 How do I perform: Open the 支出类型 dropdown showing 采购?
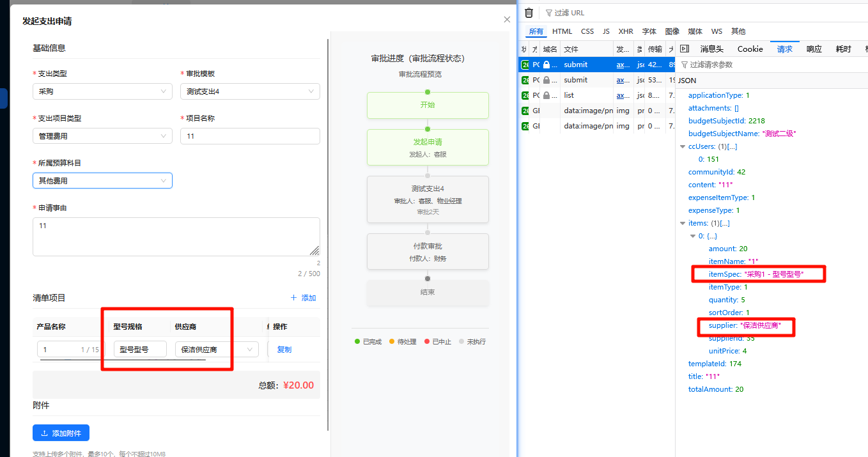pos(102,91)
